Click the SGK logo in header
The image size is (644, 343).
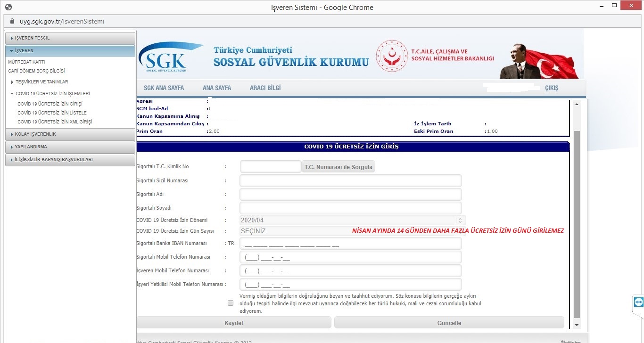coord(166,57)
